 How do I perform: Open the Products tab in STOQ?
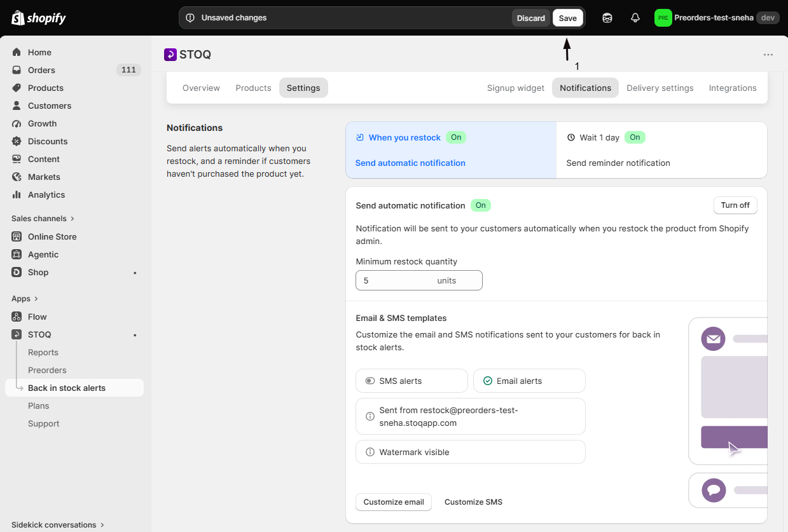pyautogui.click(x=253, y=88)
